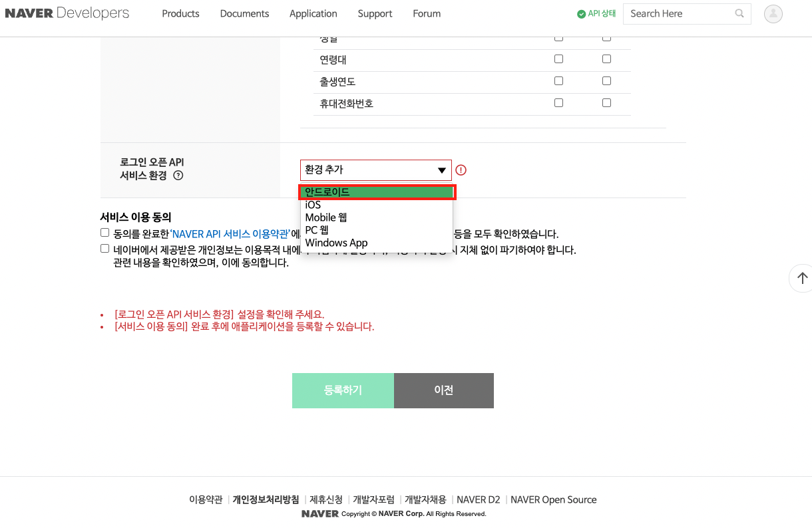The image size is (812, 528).
Task: Open the 개인정보처리방침 footer link
Action: point(266,499)
